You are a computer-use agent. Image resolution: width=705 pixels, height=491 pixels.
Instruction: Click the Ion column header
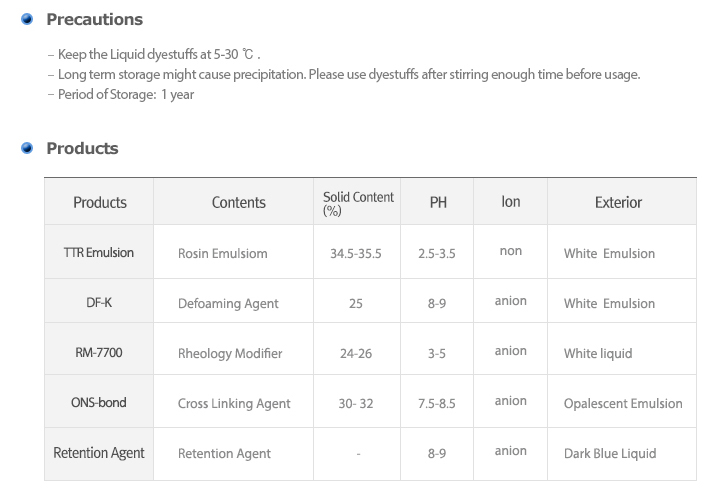(511, 202)
